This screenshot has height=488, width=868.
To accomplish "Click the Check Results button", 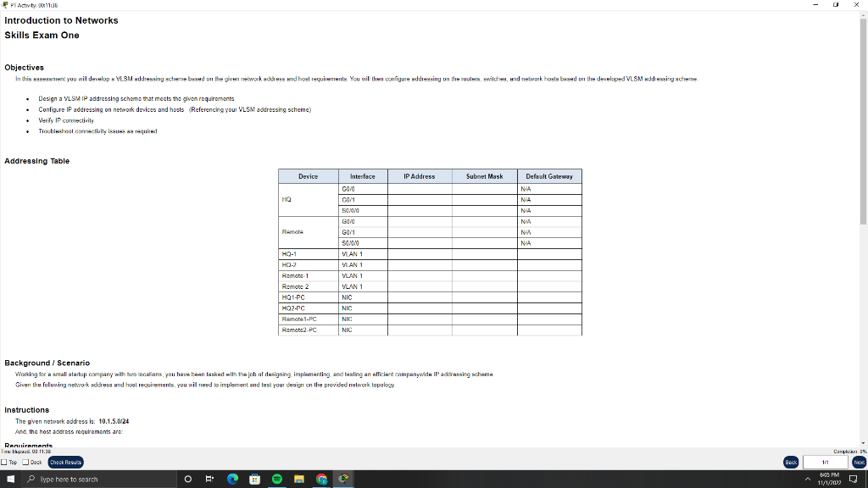I will 65,463.
